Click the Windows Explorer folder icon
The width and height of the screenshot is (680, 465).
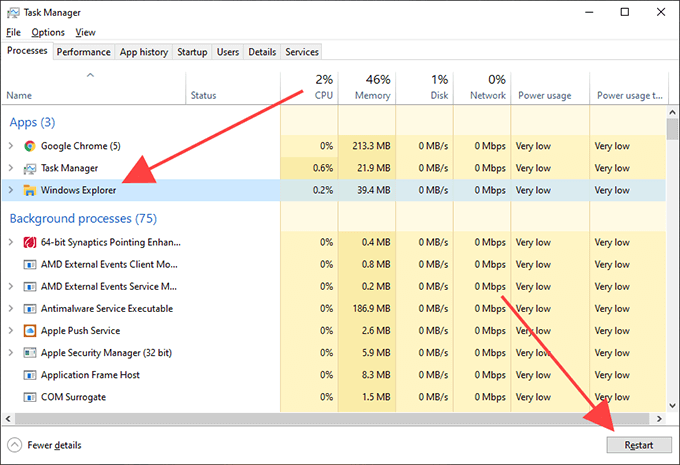(x=30, y=190)
